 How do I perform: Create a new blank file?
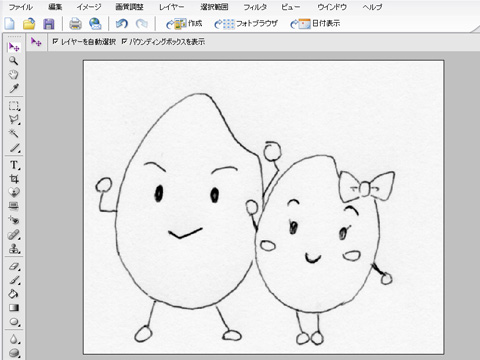[10, 24]
